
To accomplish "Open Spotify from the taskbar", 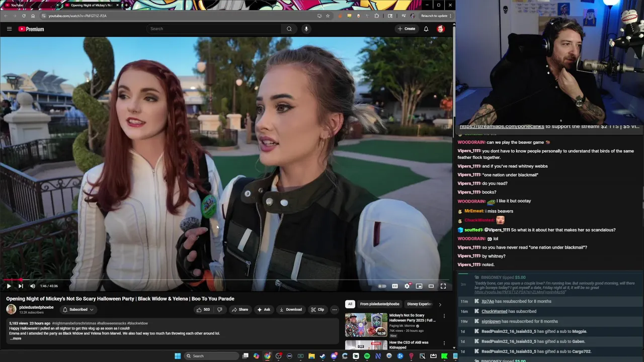I will pos(367,356).
